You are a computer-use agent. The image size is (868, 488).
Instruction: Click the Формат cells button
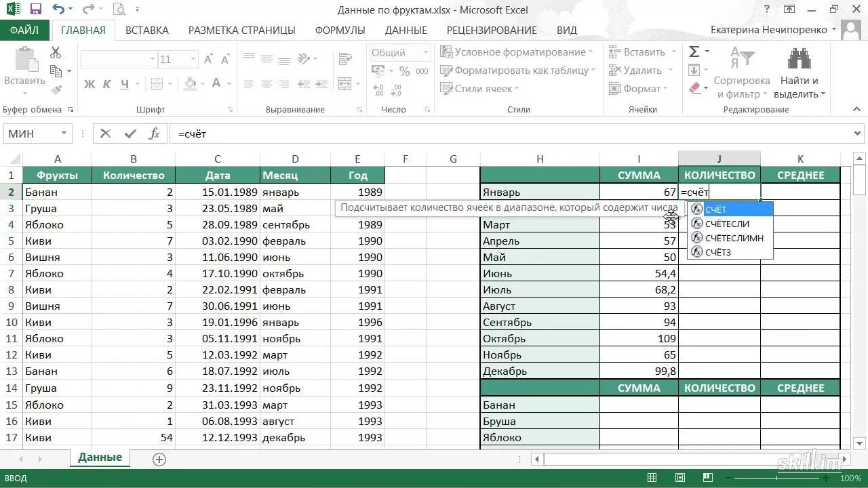coord(639,89)
